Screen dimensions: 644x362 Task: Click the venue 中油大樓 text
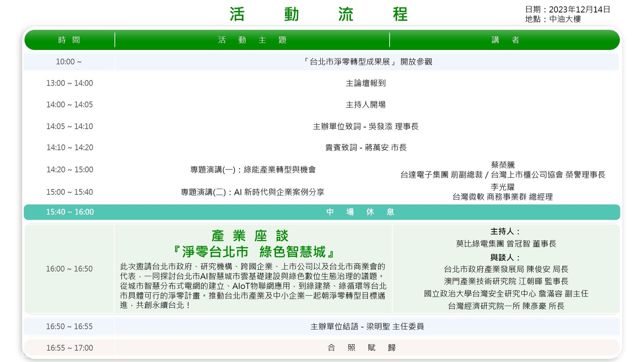(565, 19)
